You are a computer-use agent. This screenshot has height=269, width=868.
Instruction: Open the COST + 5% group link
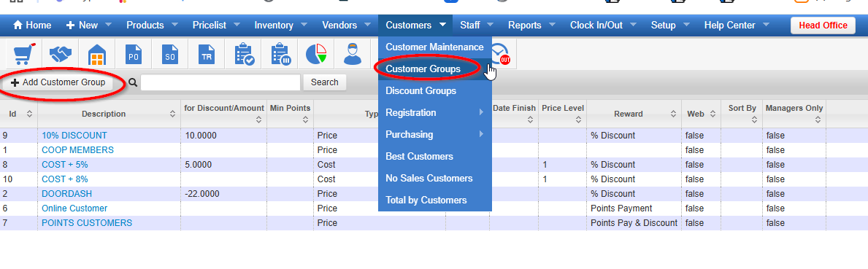[x=65, y=165]
